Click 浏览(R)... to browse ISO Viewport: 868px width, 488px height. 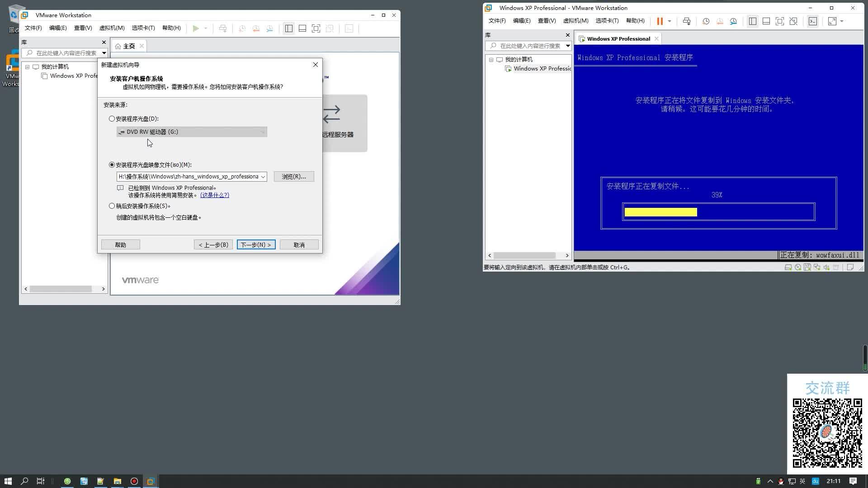294,177
